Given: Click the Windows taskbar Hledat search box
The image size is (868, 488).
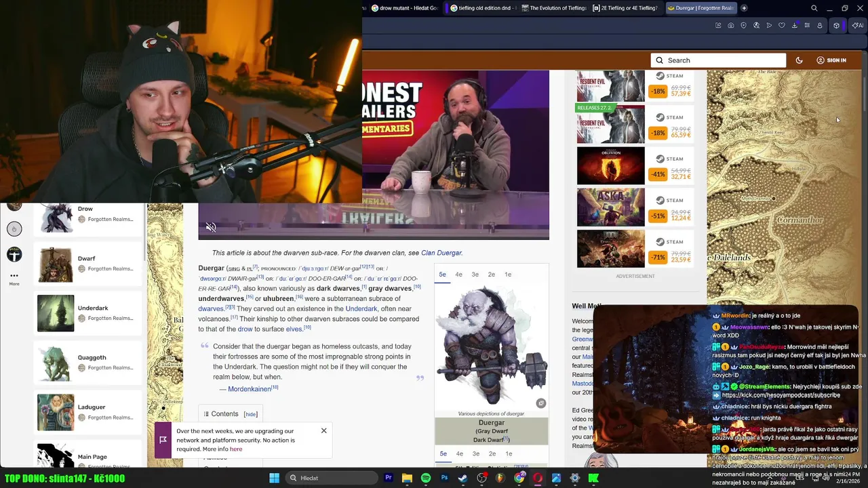Looking at the screenshot, I should pos(332,478).
